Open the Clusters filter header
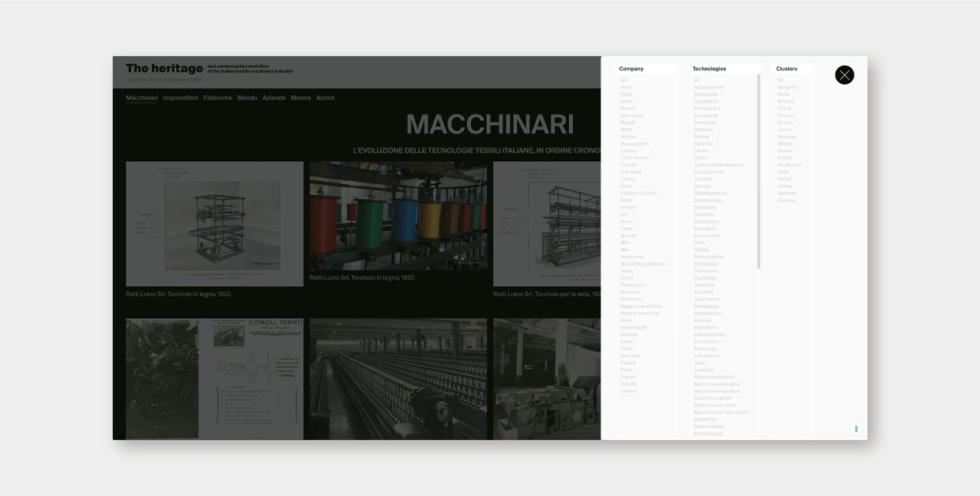 point(786,69)
